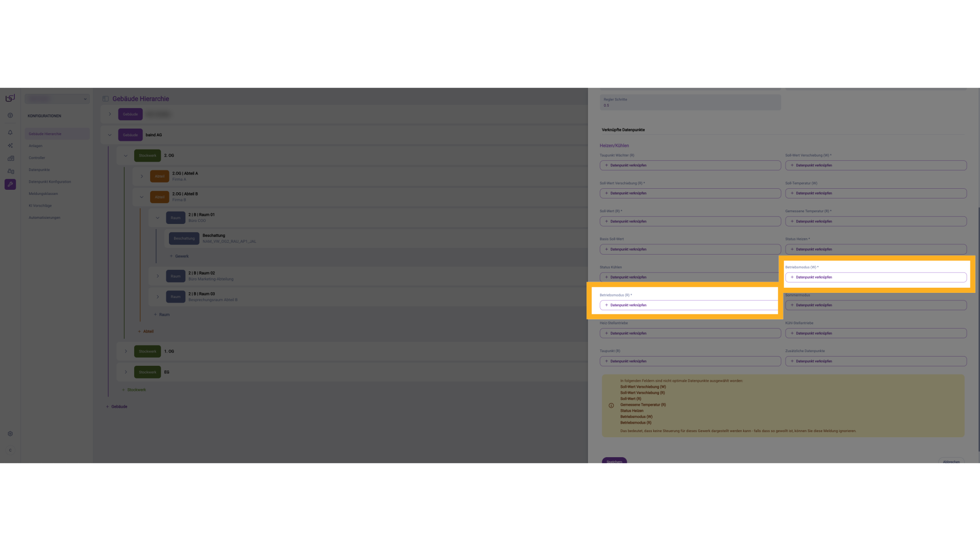
Task: Click the Speichern button
Action: tap(614, 461)
